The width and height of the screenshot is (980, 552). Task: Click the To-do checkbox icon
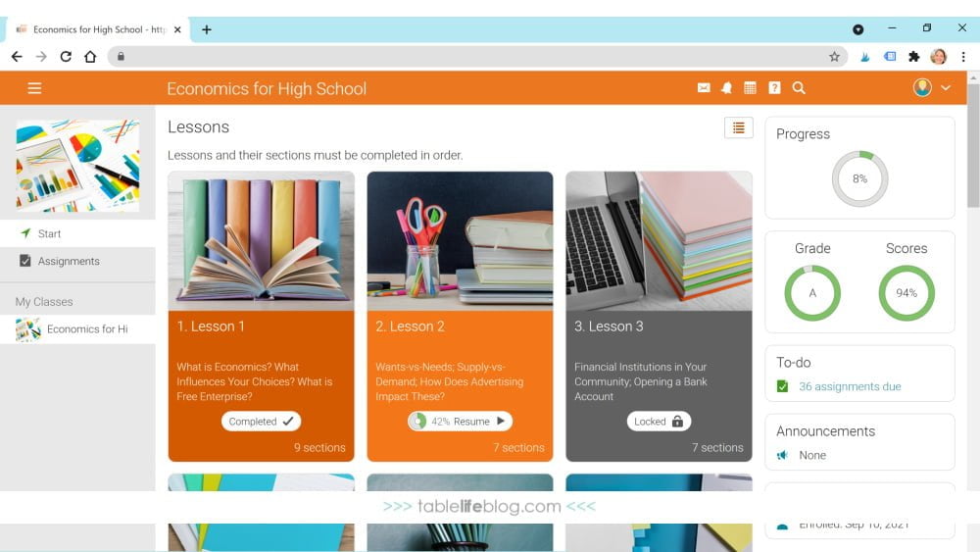pos(782,386)
